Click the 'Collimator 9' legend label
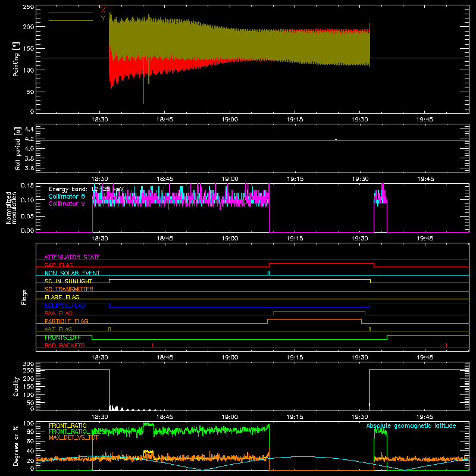 67,203
